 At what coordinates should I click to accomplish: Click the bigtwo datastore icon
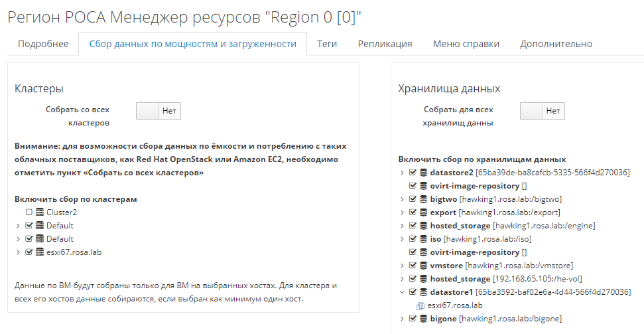423,199
